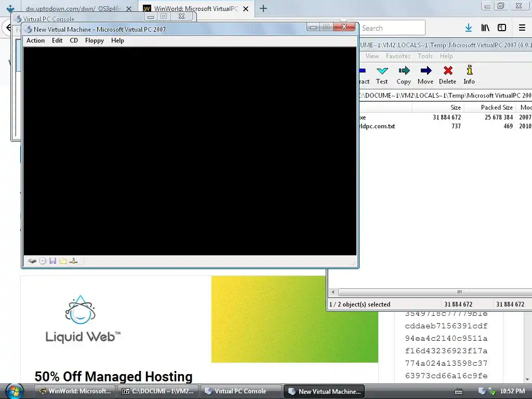Select the ldpc.com.txt file in 7-Zip
The image size is (532, 399).
(445, 126)
